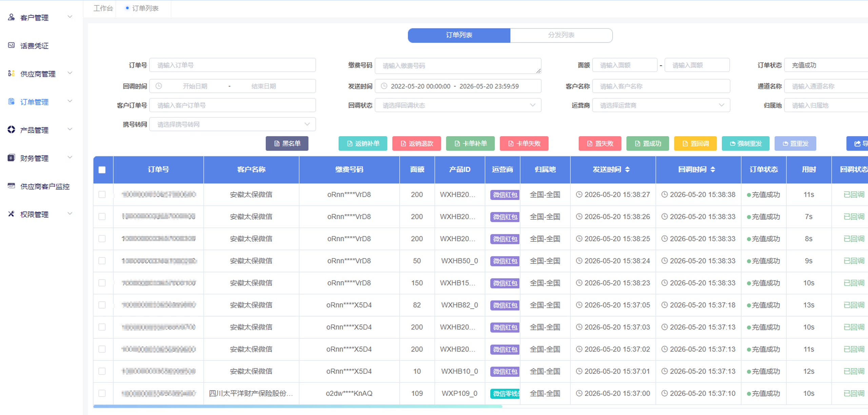Click the 订单号 input field
The width and height of the screenshot is (868, 415).
(233, 65)
